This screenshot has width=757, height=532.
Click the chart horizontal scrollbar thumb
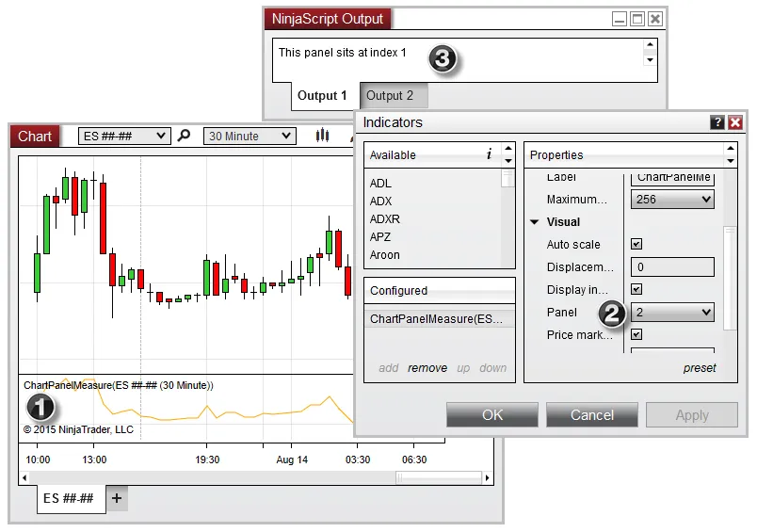(x=439, y=478)
